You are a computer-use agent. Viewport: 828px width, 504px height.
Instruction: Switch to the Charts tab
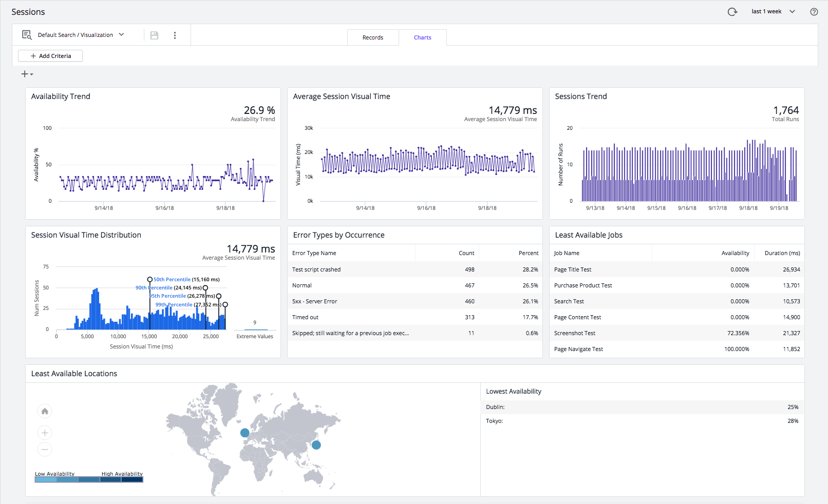pos(423,37)
